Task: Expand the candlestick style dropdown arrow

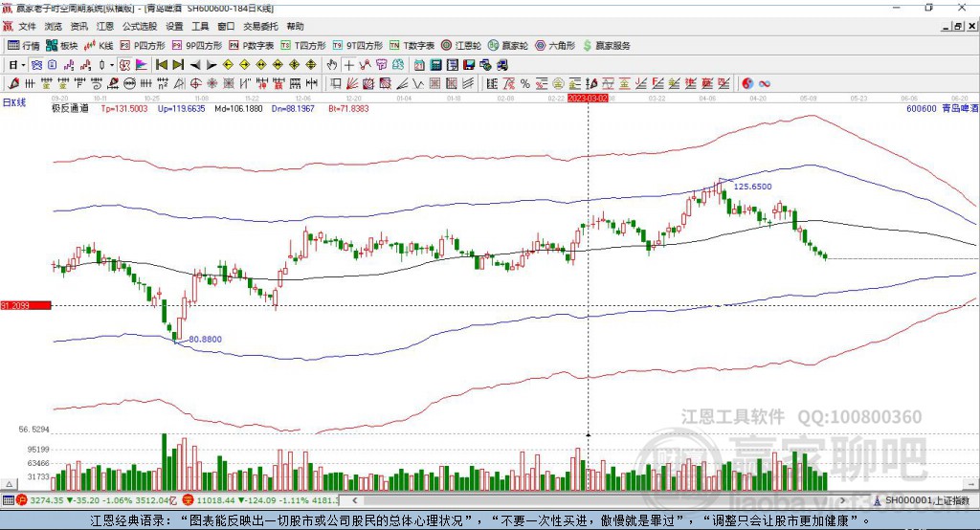Action: pos(112,65)
